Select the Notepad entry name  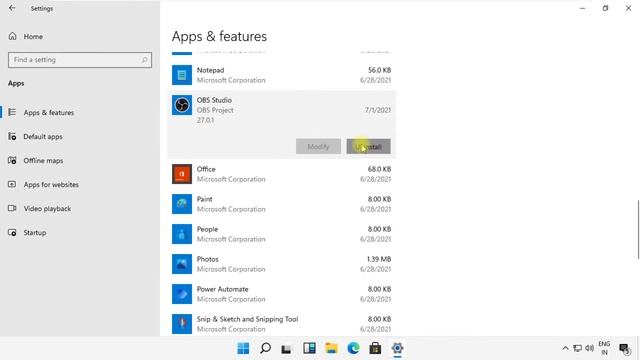[210, 70]
